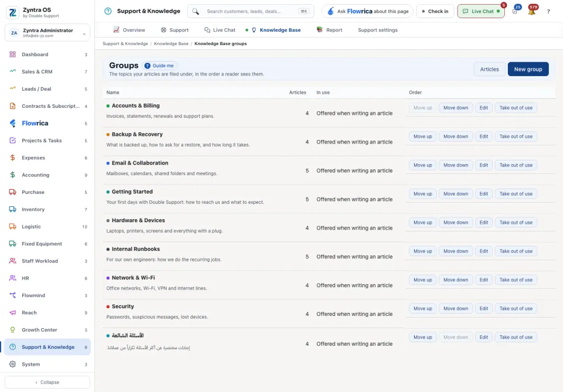
Task: Click the search magnifier icon
Action: click(196, 12)
